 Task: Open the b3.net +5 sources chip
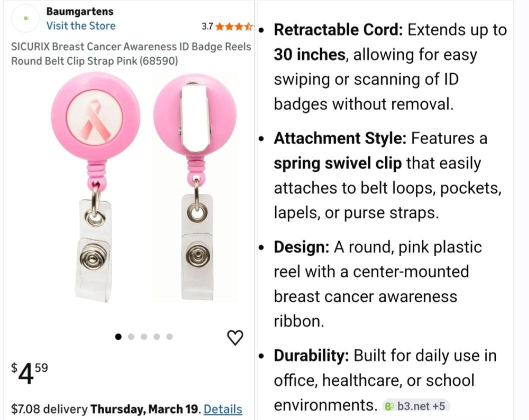click(x=416, y=405)
